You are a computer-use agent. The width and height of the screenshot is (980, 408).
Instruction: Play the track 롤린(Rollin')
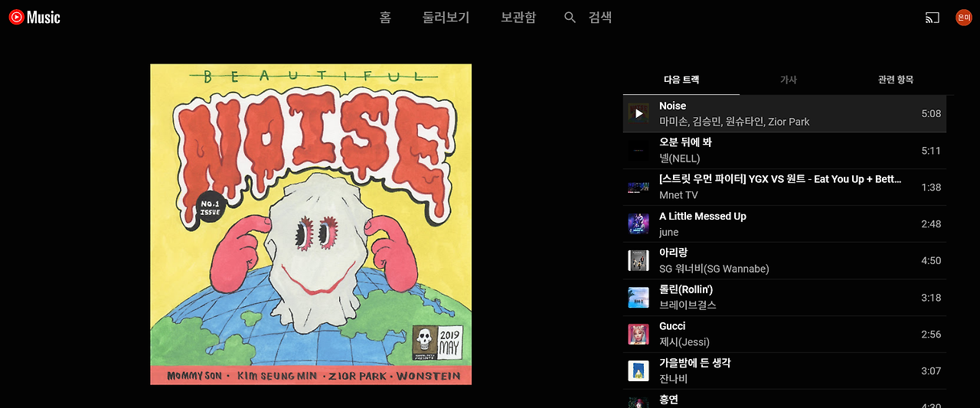coord(686,289)
